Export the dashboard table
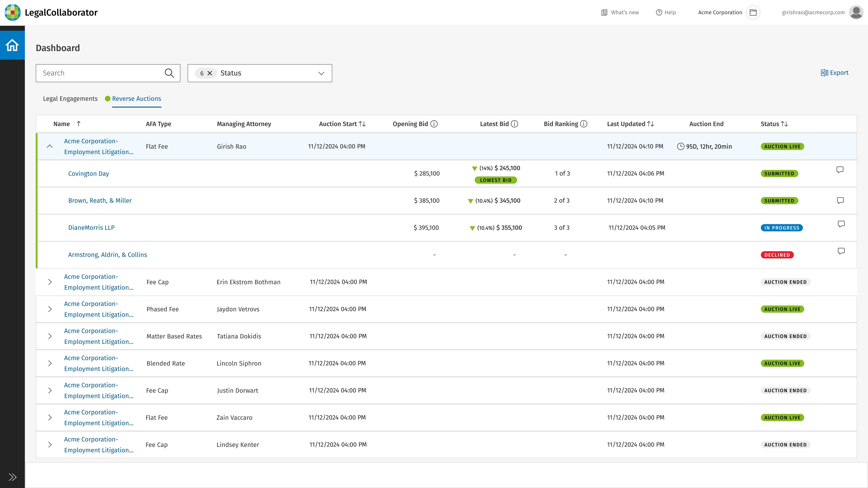 click(x=835, y=73)
